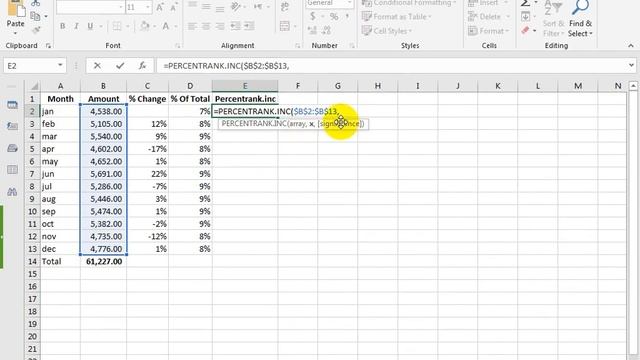Open Cell Styles menu
The width and height of the screenshot is (640, 360).
pos(387,31)
